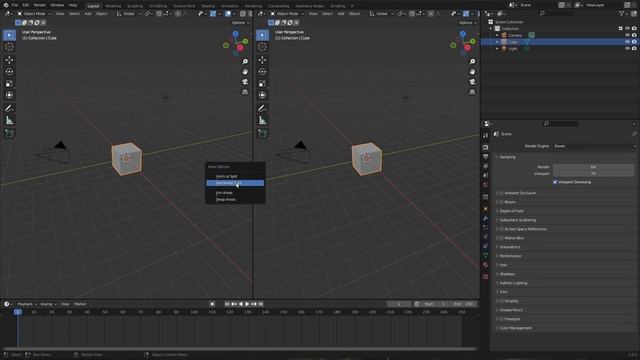Select the Add Cube tool in left viewport
This screenshot has width=640, height=360.
click(x=9, y=133)
